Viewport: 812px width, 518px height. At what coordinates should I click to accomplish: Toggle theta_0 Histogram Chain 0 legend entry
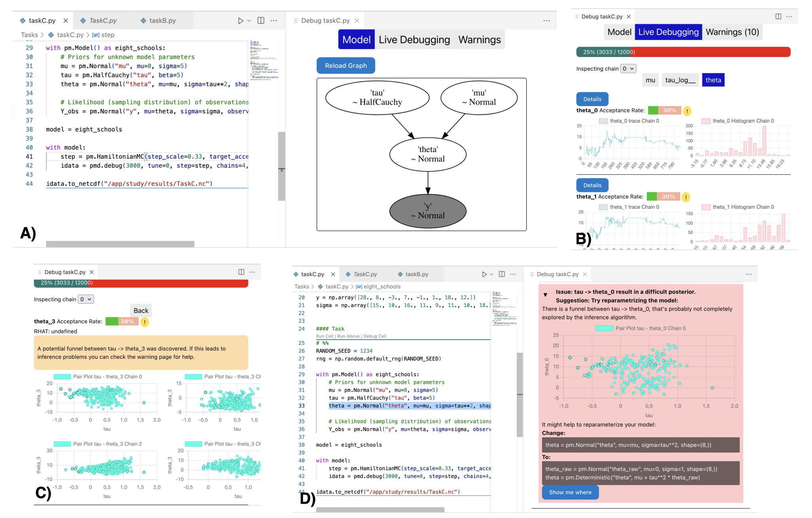pos(738,121)
